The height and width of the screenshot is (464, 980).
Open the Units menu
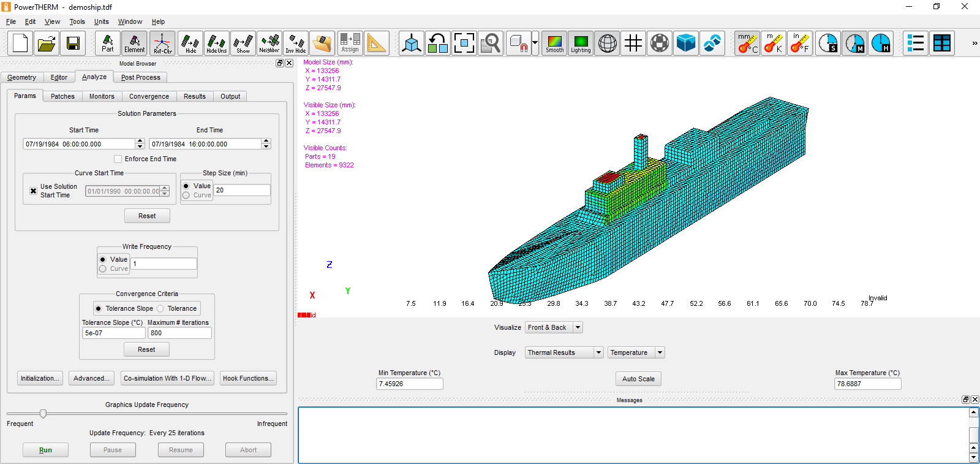coord(101,21)
